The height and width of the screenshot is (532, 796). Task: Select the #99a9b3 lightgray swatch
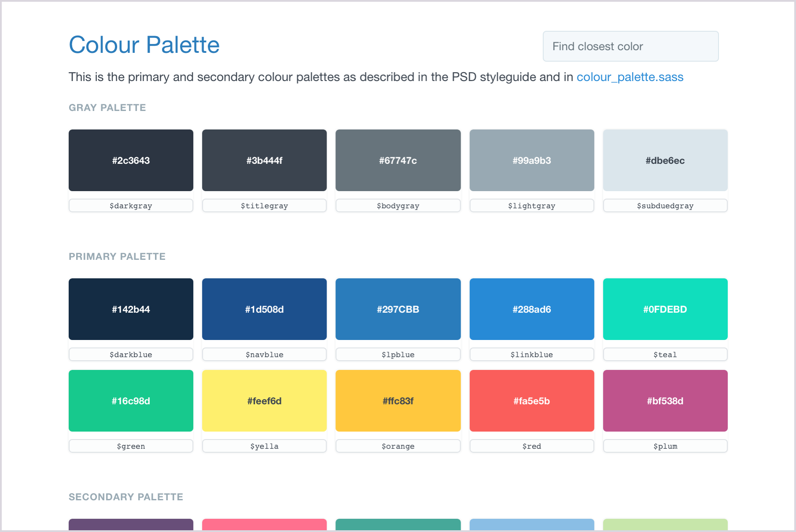(532, 160)
